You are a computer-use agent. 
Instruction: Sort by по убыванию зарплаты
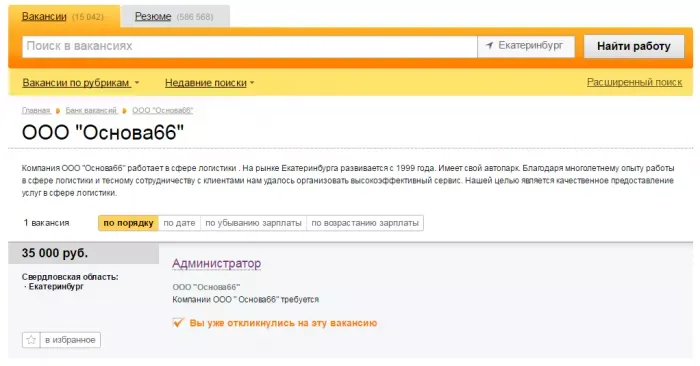(253, 223)
